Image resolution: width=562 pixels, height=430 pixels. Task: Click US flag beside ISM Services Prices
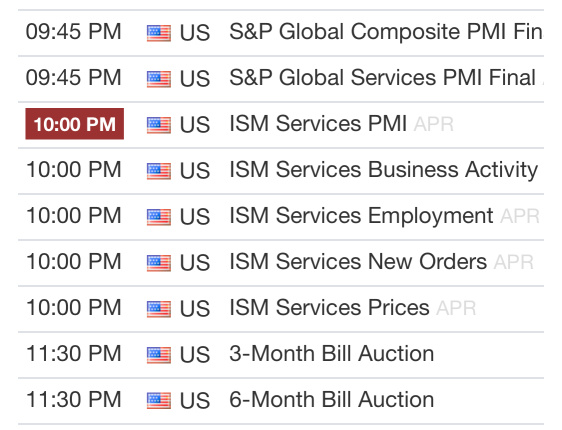point(158,309)
